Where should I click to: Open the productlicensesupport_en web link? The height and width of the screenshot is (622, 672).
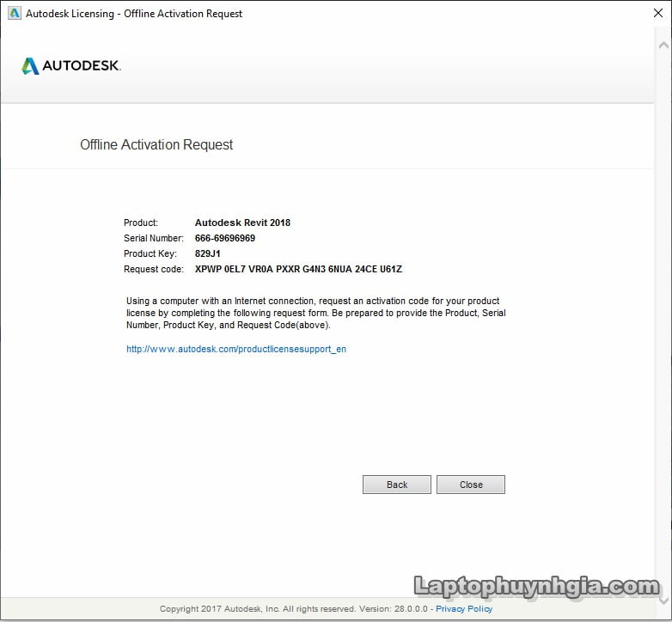pos(236,349)
